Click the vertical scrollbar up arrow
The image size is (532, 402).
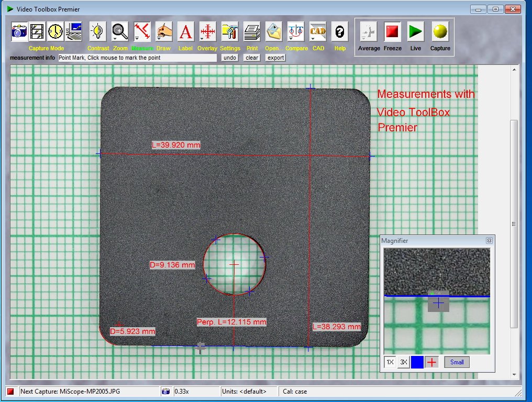514,70
